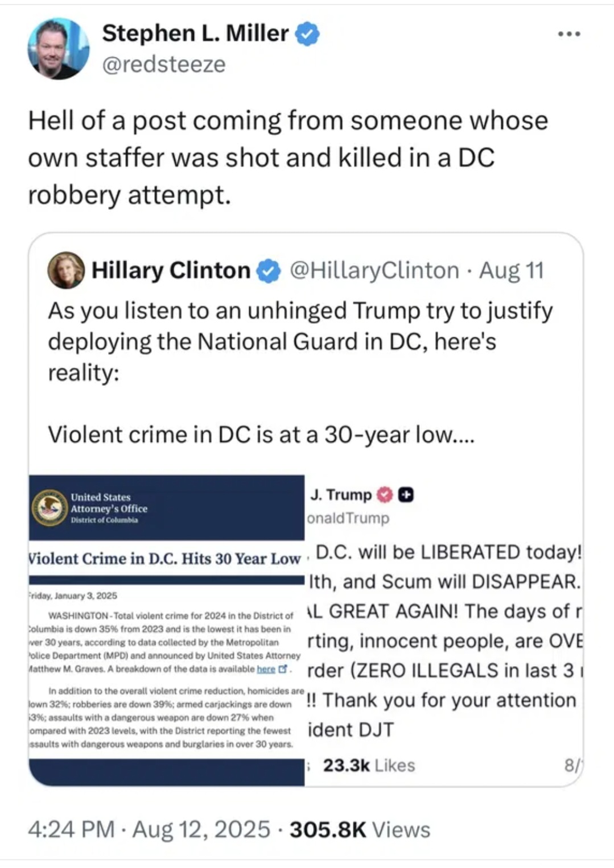Click the 'here' data breakdown link
The image size is (614, 868).
click(x=266, y=669)
